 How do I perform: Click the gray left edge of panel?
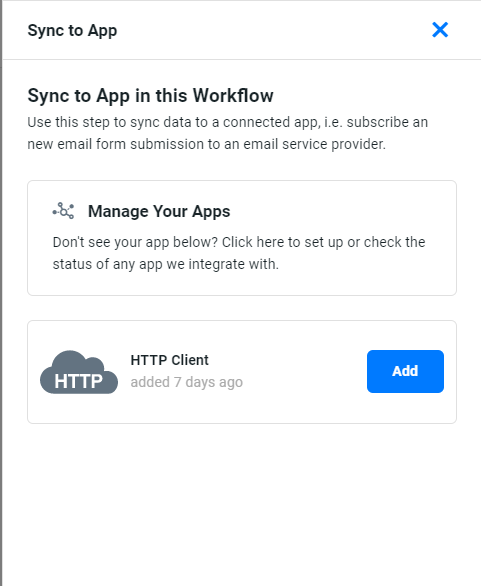point(1,293)
